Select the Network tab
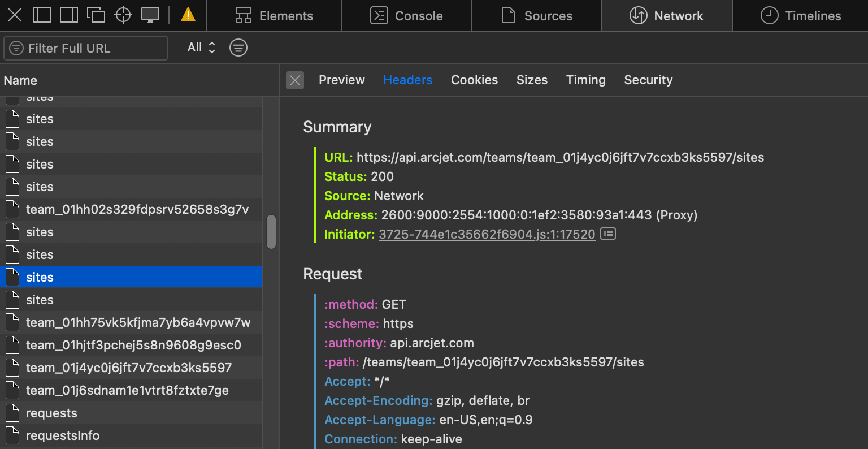Viewport: 868px width, 449px height. [667, 16]
